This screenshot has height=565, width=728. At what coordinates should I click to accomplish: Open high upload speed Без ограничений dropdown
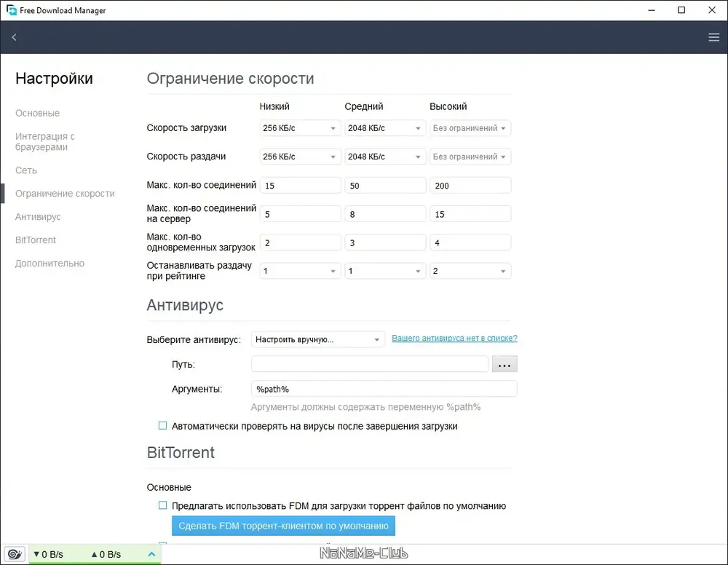(x=470, y=157)
